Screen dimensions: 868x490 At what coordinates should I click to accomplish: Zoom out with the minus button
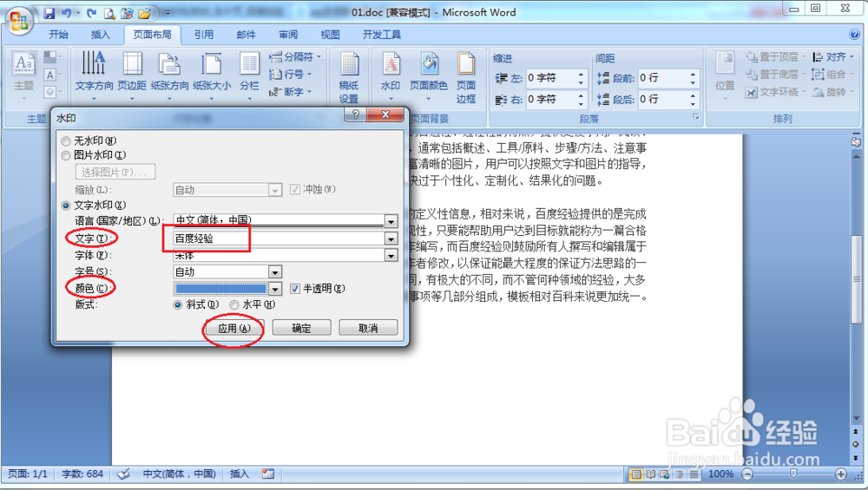coord(747,474)
